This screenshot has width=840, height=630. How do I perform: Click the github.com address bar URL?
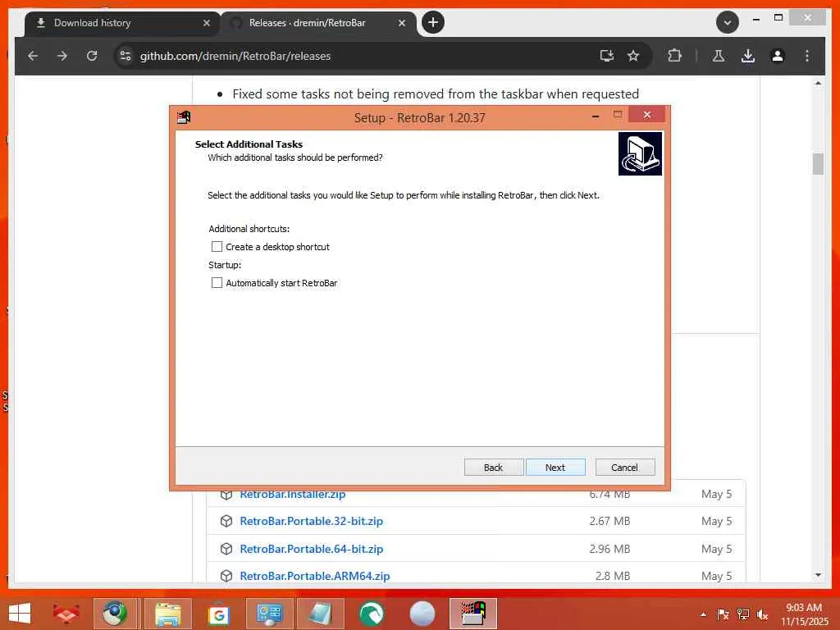click(235, 56)
